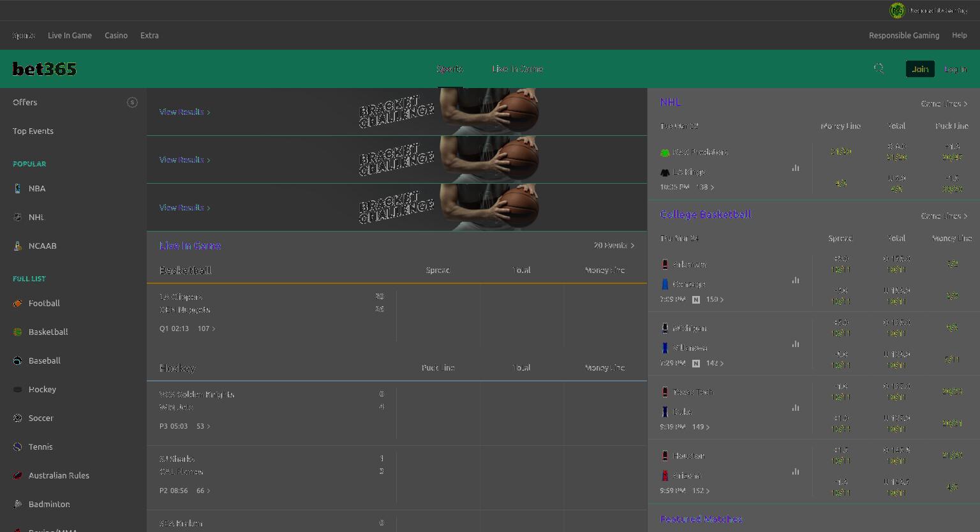The height and width of the screenshot is (532, 980).
Task: Open the Help link
Action: point(960,35)
